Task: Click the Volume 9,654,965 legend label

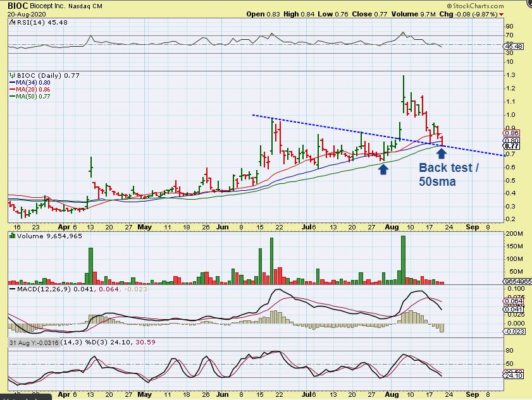Action: pos(49,236)
